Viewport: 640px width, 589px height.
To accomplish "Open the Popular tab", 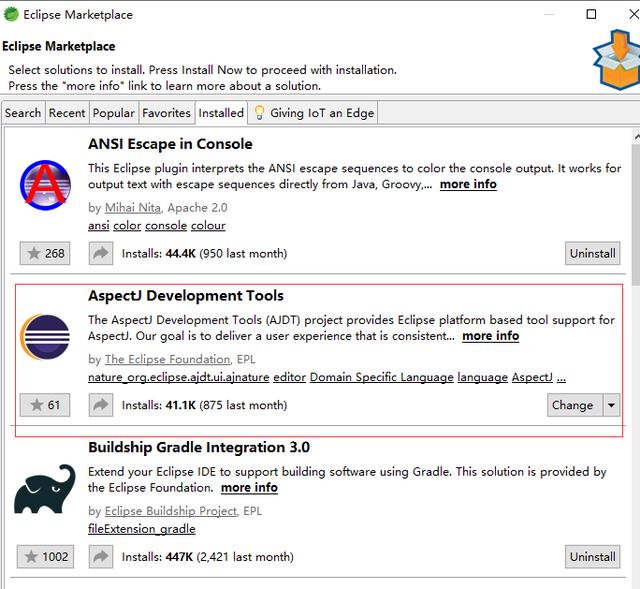I will (113, 113).
